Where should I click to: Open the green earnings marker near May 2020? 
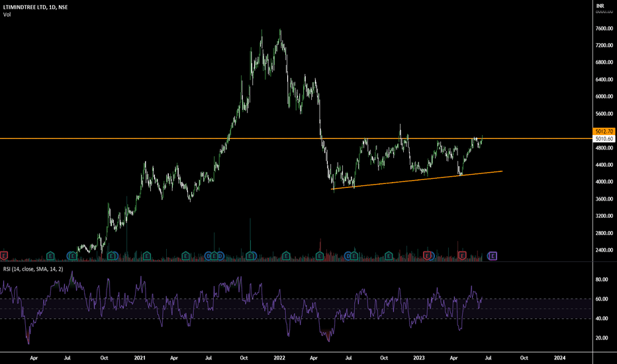(50, 256)
